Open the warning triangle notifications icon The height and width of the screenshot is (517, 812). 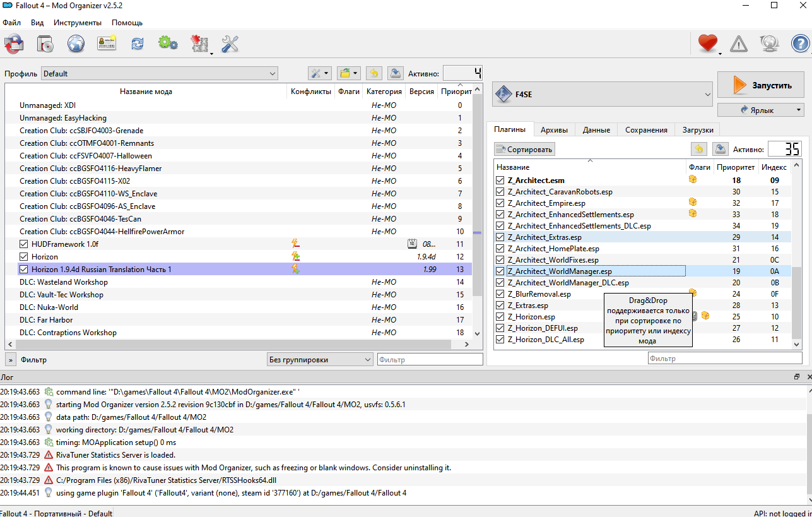(x=739, y=44)
